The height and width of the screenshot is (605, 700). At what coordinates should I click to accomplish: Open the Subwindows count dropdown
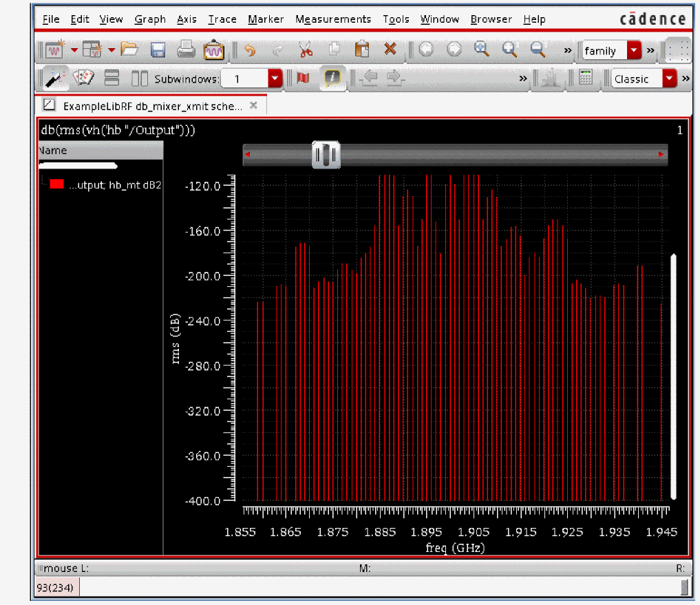[275, 78]
